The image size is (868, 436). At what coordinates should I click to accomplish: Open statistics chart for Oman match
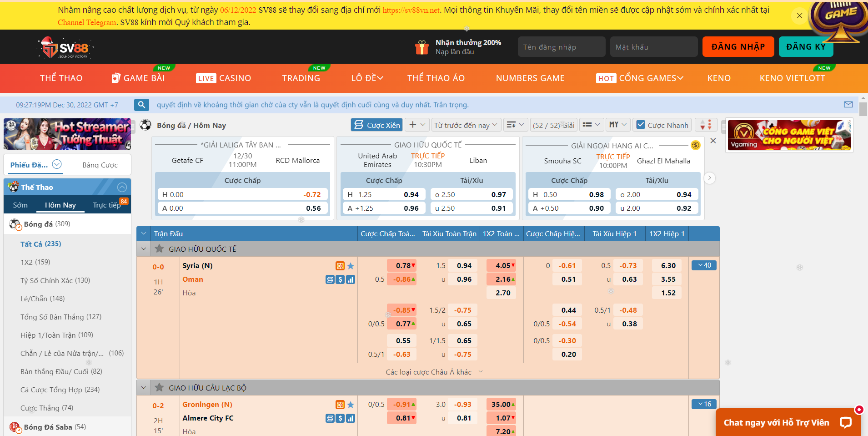[351, 279]
